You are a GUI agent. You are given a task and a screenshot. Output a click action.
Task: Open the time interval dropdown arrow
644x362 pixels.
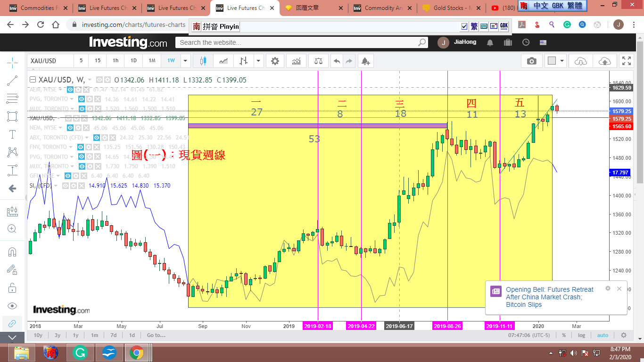coord(186,61)
